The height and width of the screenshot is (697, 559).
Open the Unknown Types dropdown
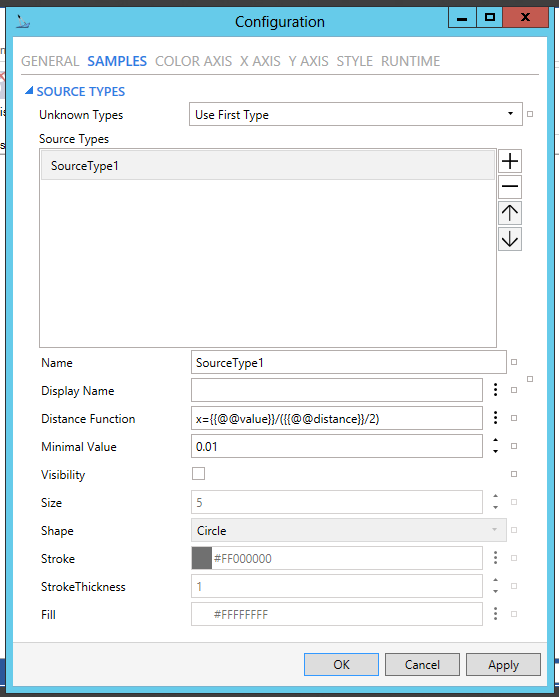pos(355,114)
